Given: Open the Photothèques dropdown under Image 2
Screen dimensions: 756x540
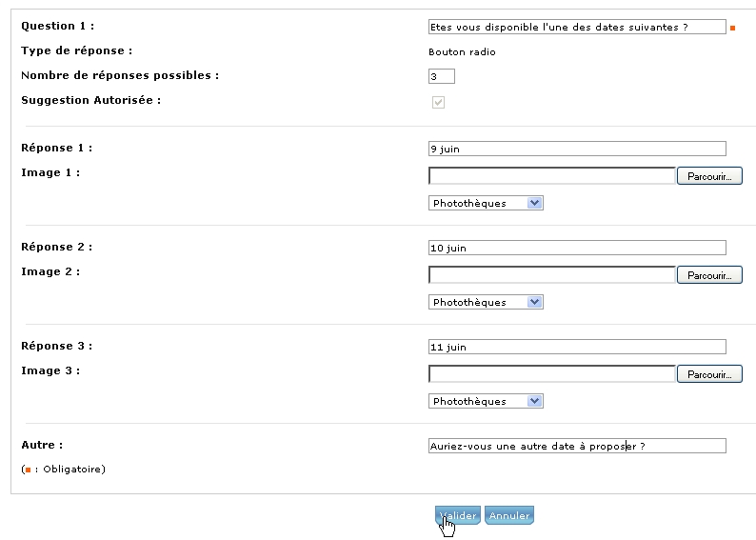Looking at the screenshot, I should click(x=486, y=302).
